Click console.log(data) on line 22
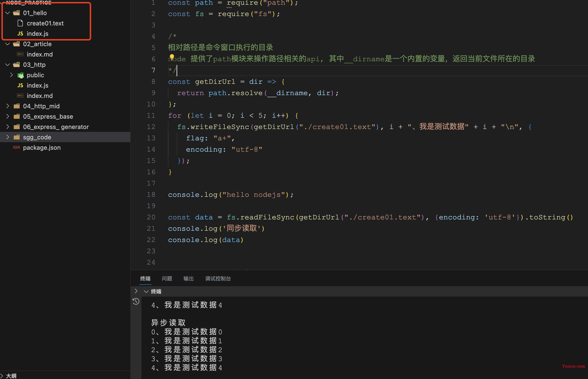 click(206, 240)
